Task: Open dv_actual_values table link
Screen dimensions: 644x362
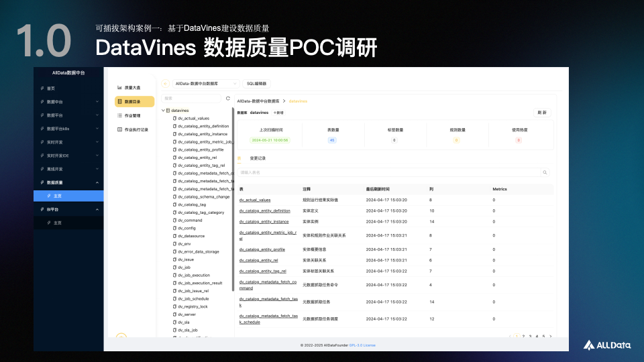Action: click(255, 200)
